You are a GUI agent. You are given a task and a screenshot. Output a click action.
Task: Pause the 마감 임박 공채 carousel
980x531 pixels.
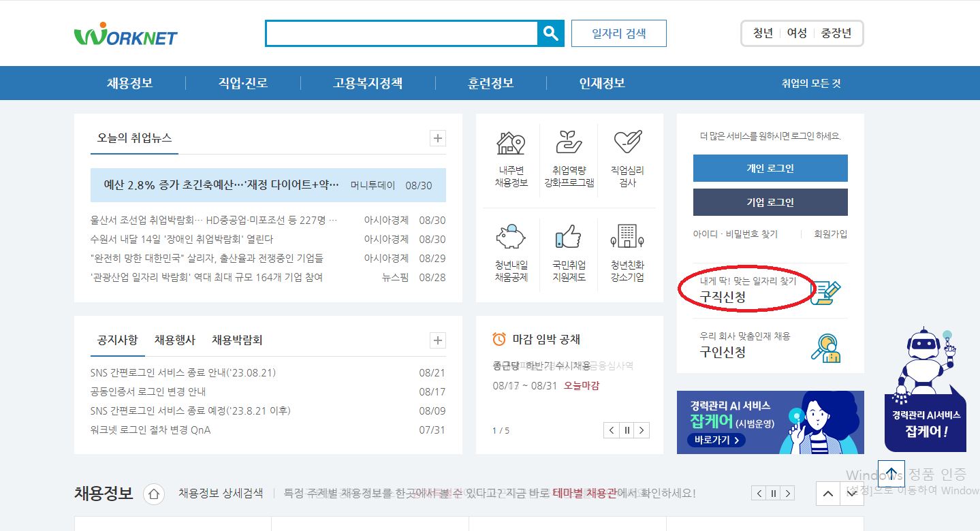pos(626,430)
